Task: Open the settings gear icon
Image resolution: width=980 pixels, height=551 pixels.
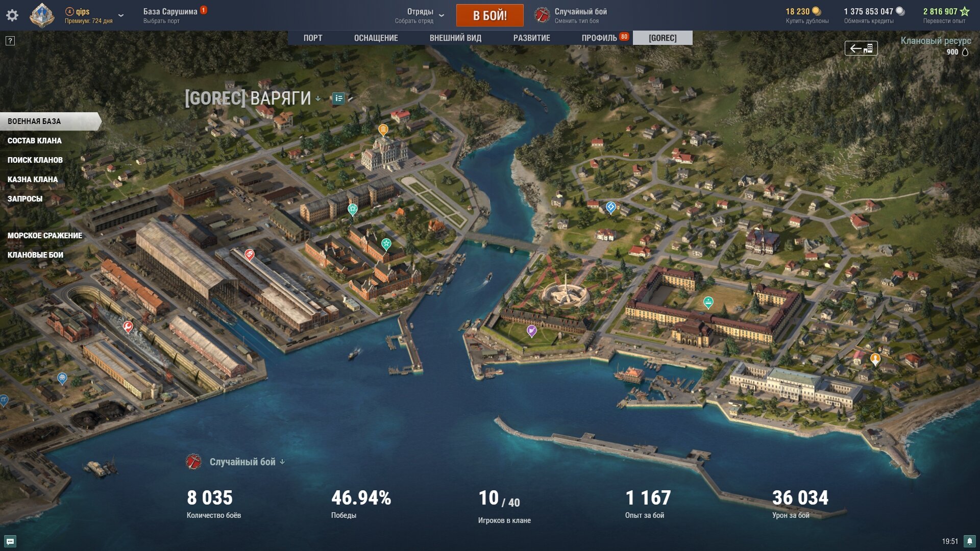Action: click(x=12, y=15)
